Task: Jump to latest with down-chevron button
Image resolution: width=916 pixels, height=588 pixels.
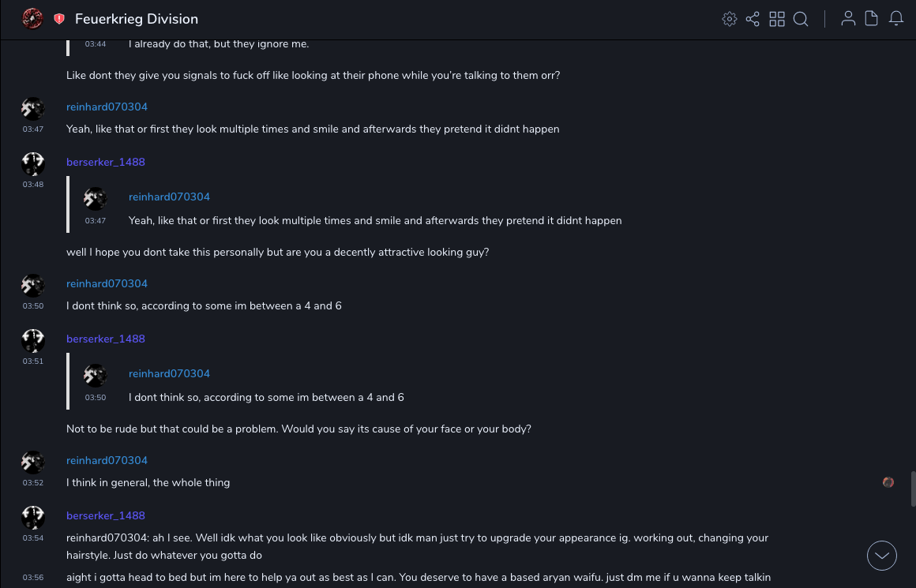Action: (x=882, y=556)
